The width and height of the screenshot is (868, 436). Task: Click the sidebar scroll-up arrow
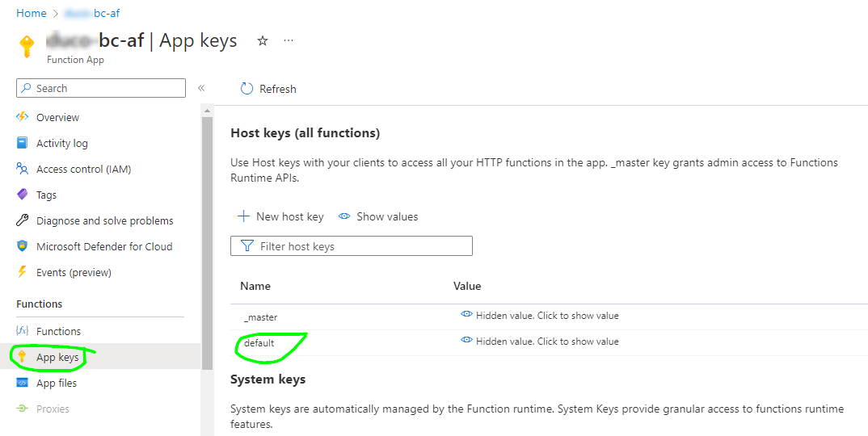pos(207,111)
